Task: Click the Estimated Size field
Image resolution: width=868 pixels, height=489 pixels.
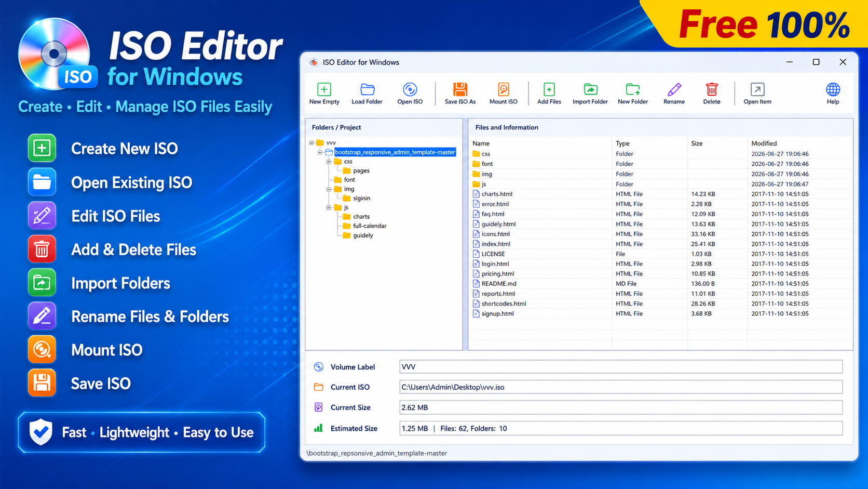Action: click(621, 428)
